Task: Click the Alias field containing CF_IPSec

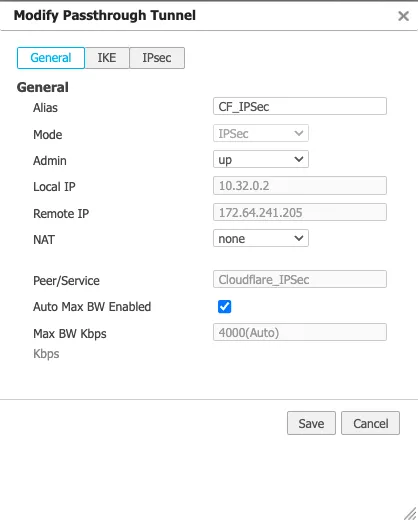Action: pyautogui.click(x=300, y=106)
